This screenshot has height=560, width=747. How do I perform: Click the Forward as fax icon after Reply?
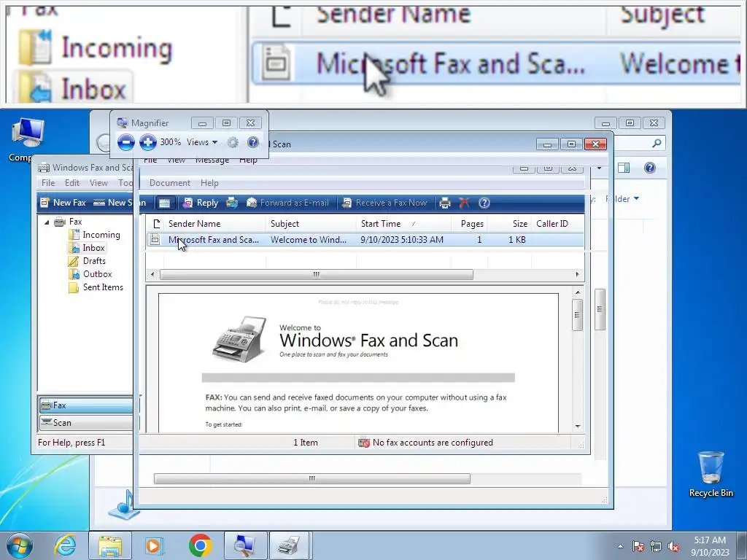(232, 203)
